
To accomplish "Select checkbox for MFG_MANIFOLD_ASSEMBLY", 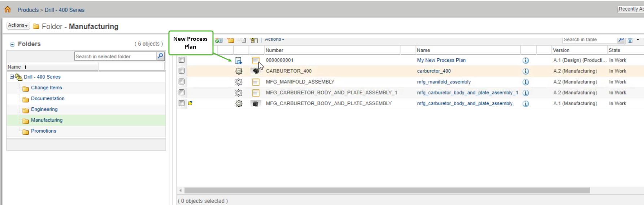I will (x=182, y=82).
